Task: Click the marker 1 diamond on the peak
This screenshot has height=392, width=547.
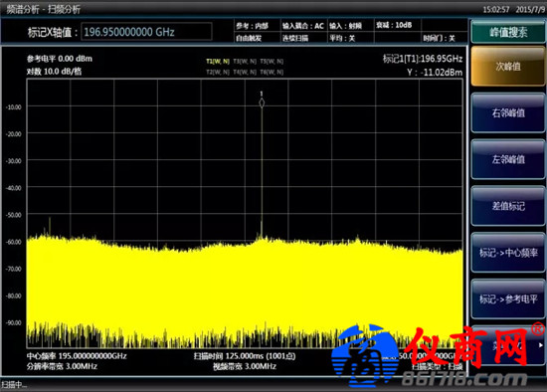Action: pos(262,102)
